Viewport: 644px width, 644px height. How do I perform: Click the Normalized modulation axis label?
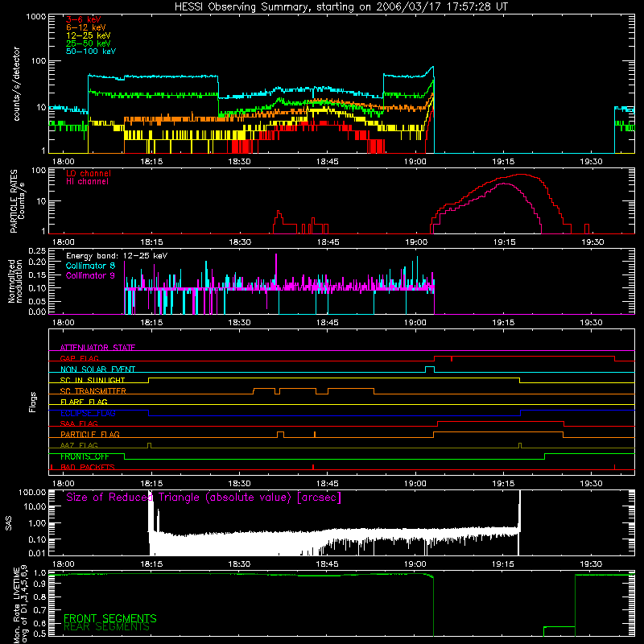click(x=14, y=281)
